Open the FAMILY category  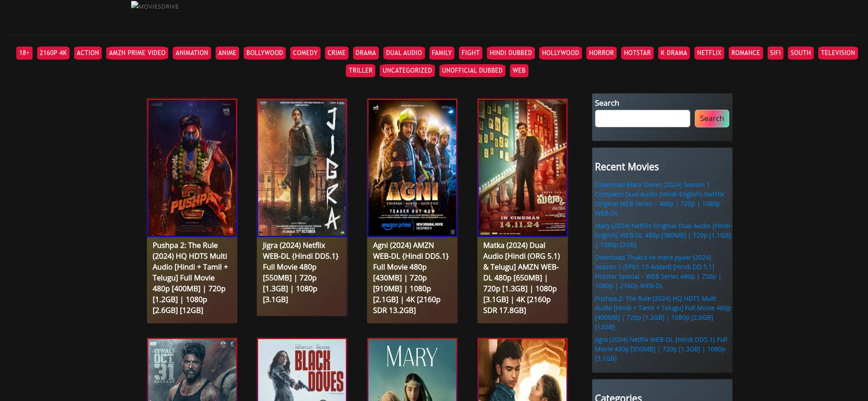[x=442, y=53]
